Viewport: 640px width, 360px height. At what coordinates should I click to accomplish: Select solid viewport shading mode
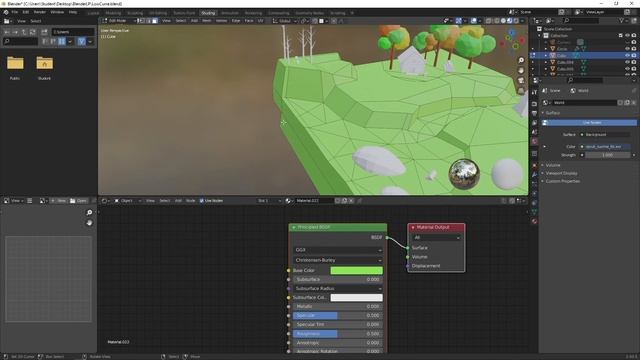(x=503, y=21)
